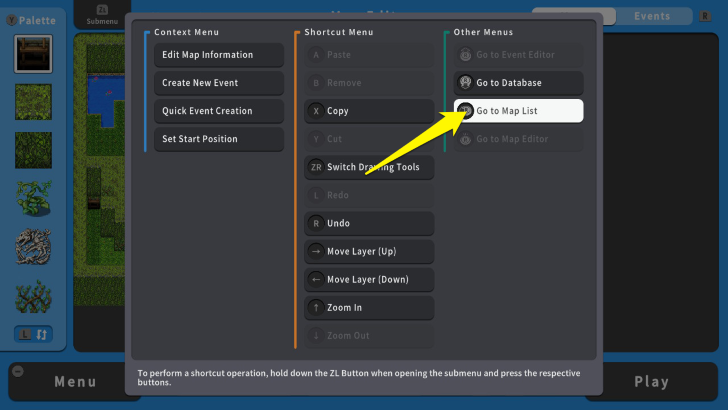728x410 pixels.
Task: Select Switch Drawing Tools
Action: (x=369, y=167)
